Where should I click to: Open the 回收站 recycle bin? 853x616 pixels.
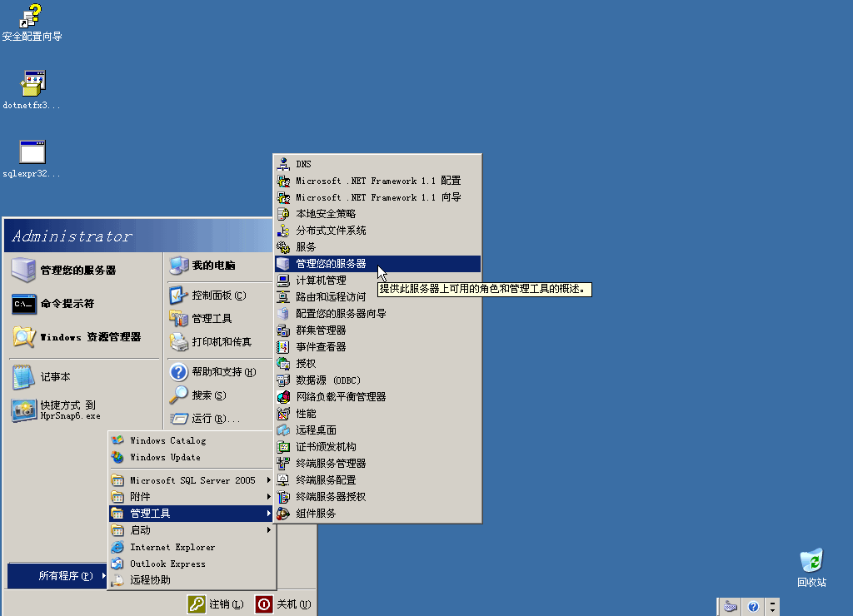tap(811, 568)
